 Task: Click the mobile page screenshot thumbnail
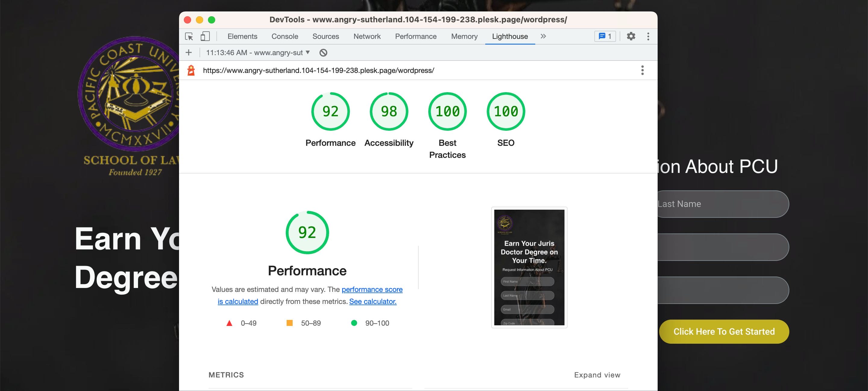pyautogui.click(x=529, y=267)
